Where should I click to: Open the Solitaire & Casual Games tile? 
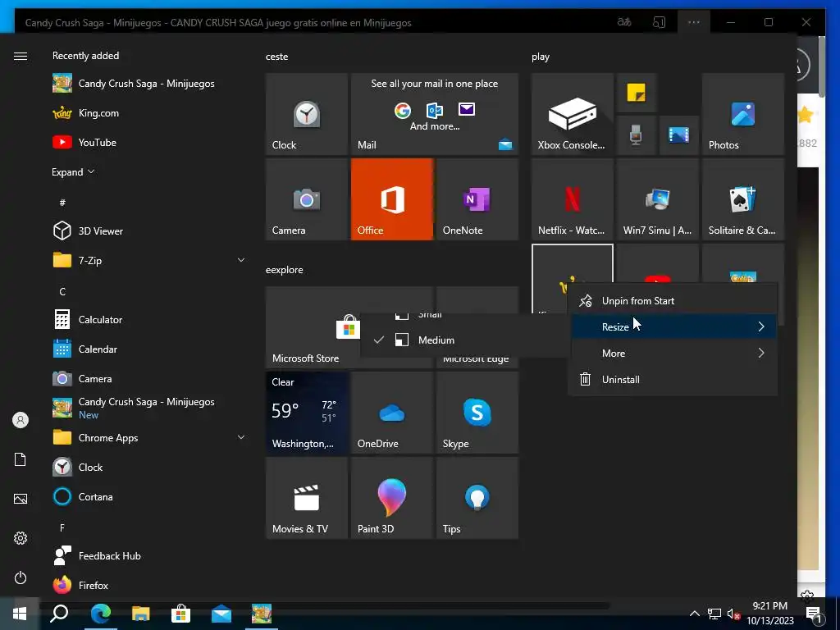coord(743,199)
